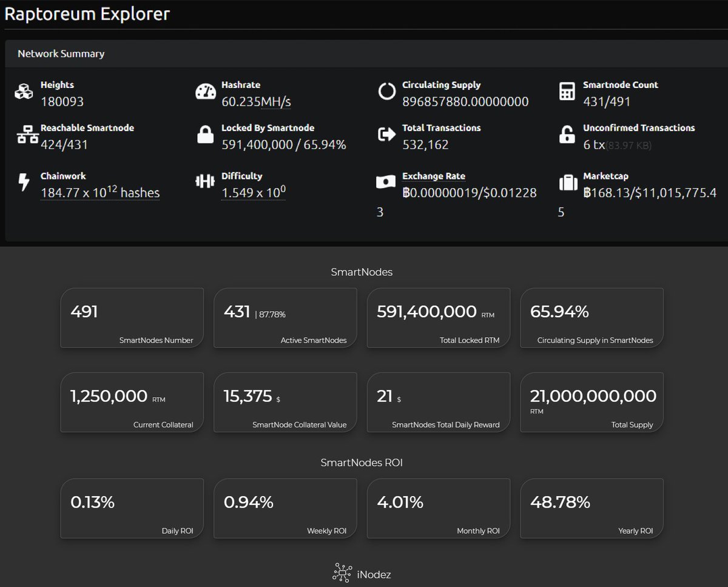Click the hashrate value 60.235MH/s
This screenshot has width=728, height=587.
[x=256, y=102]
